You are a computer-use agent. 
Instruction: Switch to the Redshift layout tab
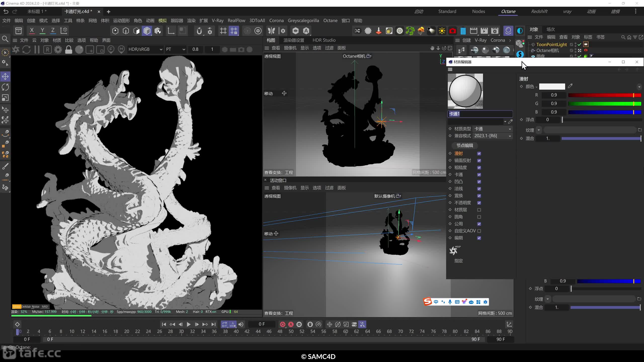coord(539,11)
